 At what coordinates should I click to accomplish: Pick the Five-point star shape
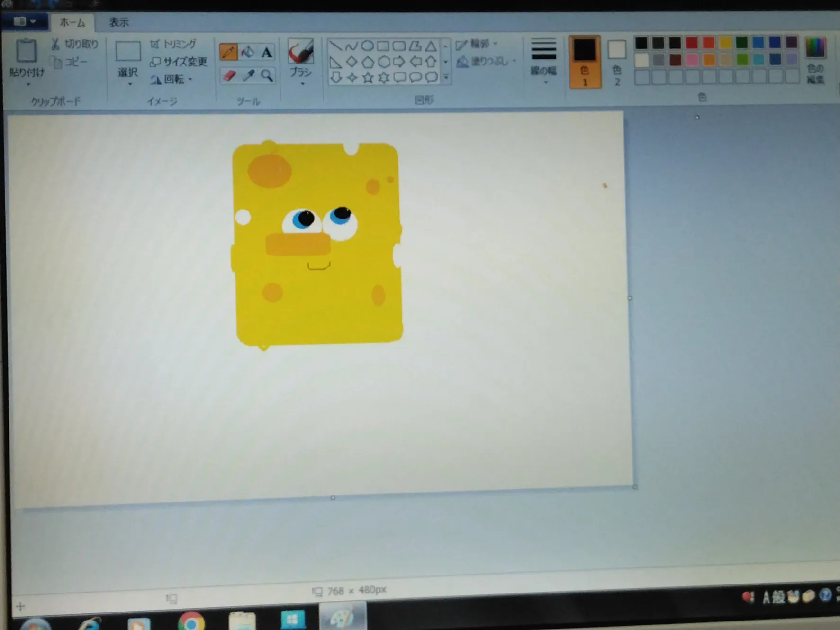[x=368, y=77]
